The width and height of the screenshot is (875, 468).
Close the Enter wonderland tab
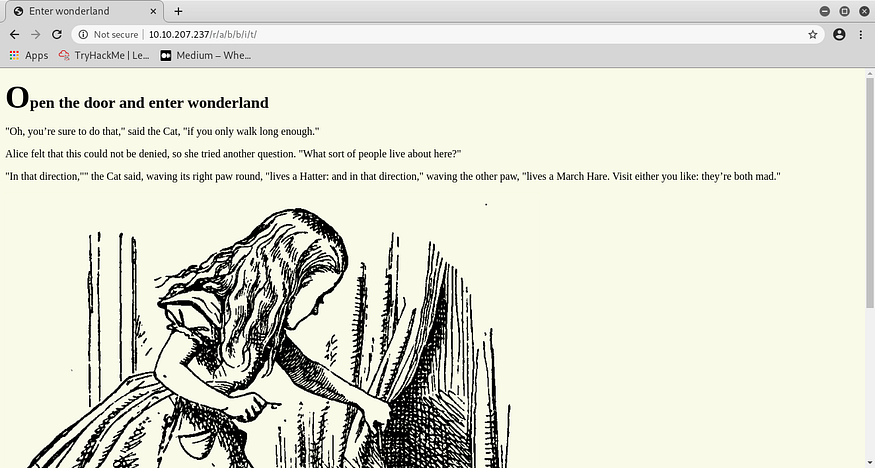(153, 11)
